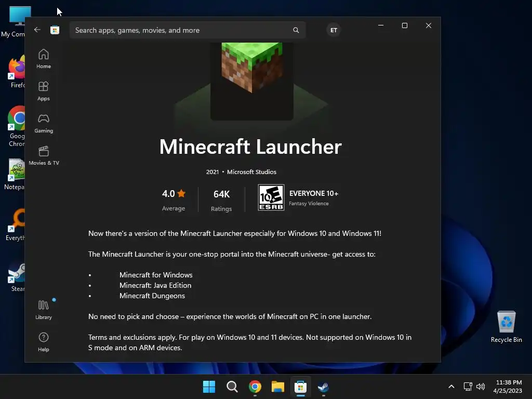Open the Apps section in the sidebar
Viewport: 532px width, 399px height.
click(44, 91)
